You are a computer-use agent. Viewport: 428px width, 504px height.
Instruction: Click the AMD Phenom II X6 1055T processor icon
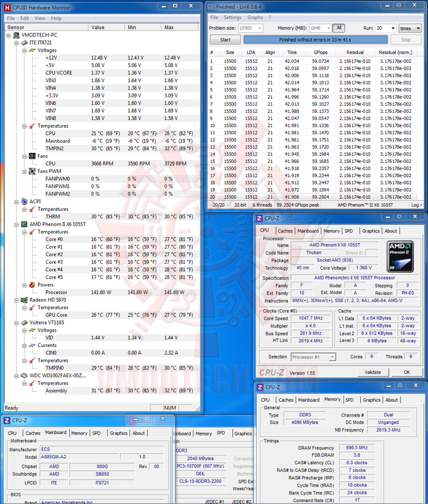[24, 224]
